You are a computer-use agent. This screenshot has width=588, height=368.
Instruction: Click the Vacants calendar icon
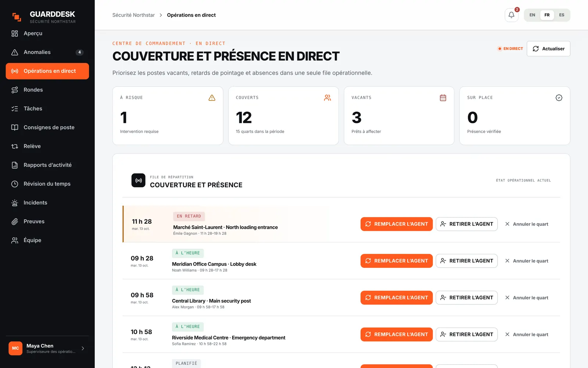click(443, 98)
